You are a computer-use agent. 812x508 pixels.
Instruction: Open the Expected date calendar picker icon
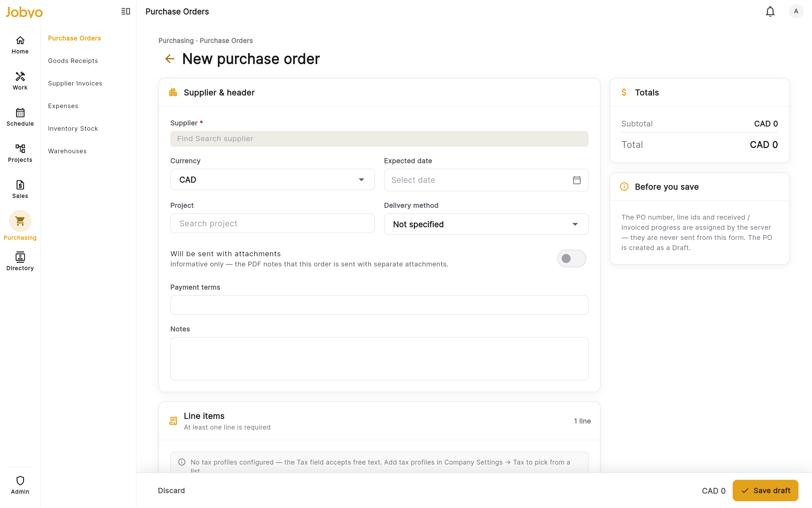click(577, 180)
